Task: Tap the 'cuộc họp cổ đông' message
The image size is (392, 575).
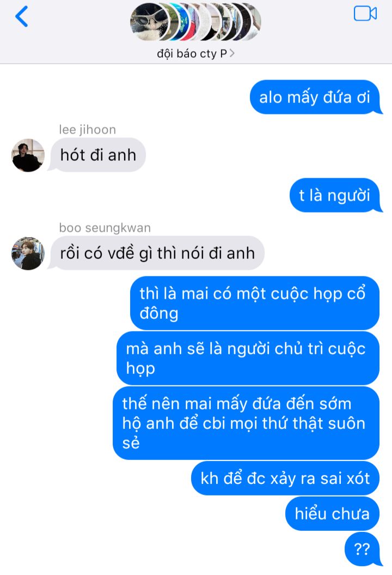Action: point(255,303)
